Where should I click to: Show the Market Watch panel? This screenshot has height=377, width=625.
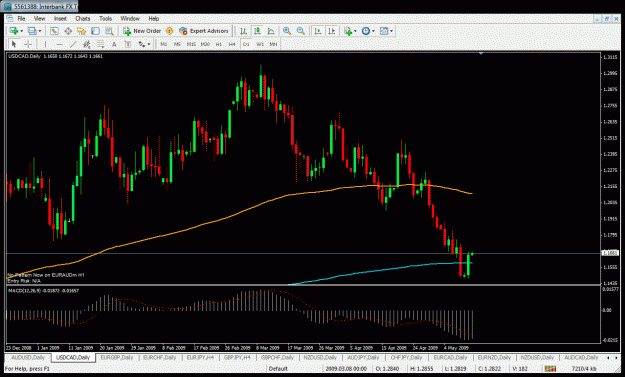[54, 31]
